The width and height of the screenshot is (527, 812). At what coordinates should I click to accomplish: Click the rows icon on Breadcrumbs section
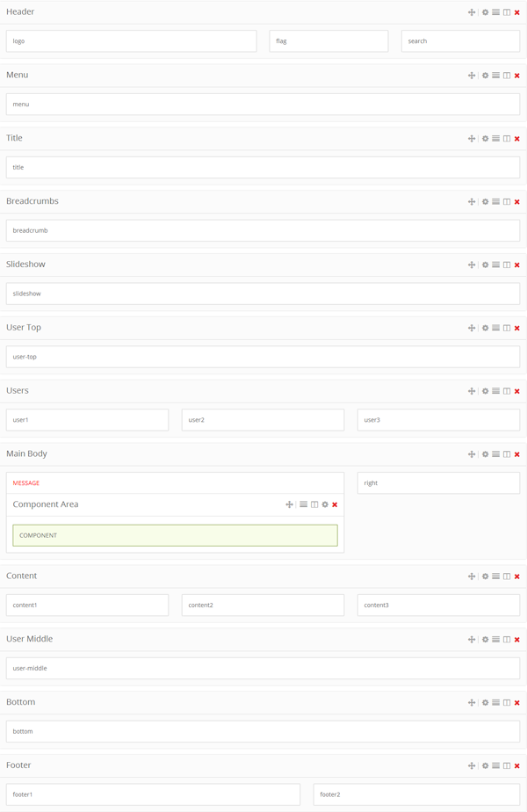(496, 201)
